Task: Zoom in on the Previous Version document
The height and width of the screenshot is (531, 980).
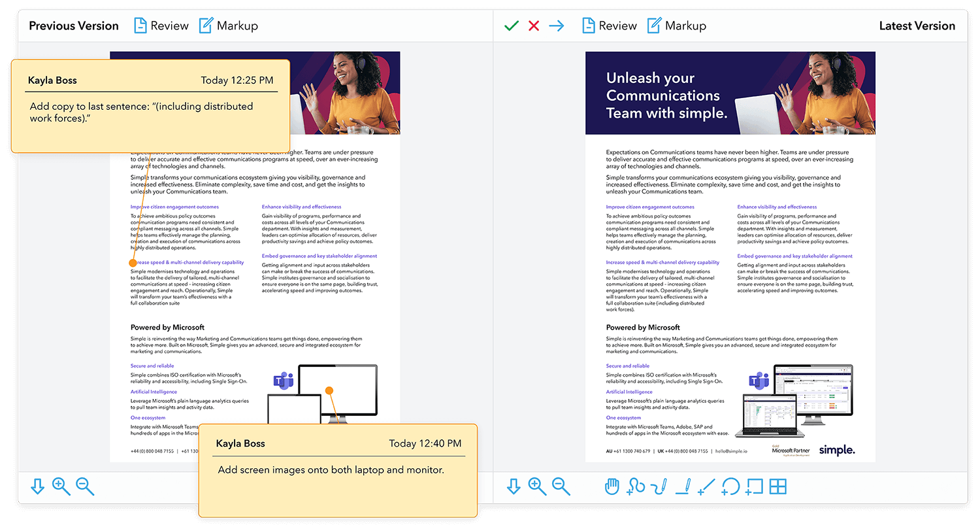Action: [x=61, y=487]
